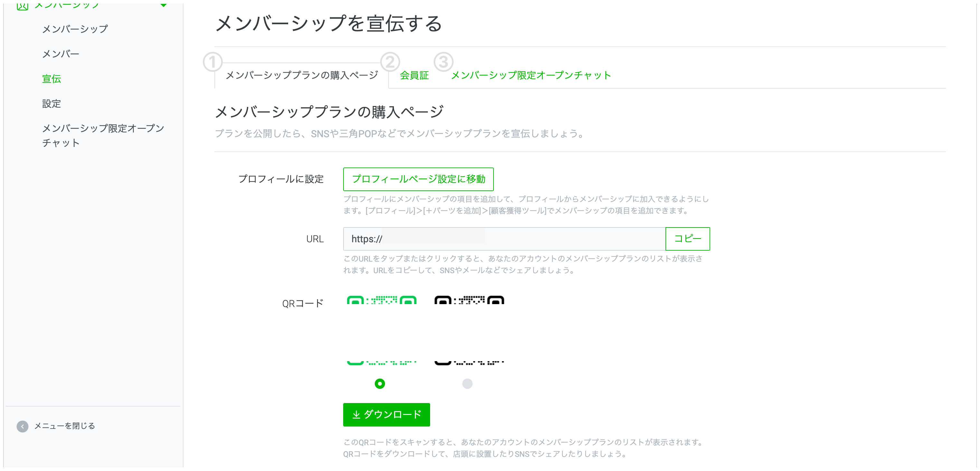Collapse the membership menu arrow
The height and width of the screenshot is (471, 980).
164,5
